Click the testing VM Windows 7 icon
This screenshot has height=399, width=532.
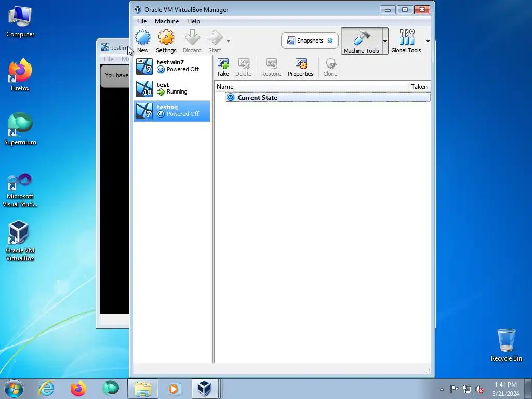pos(144,111)
